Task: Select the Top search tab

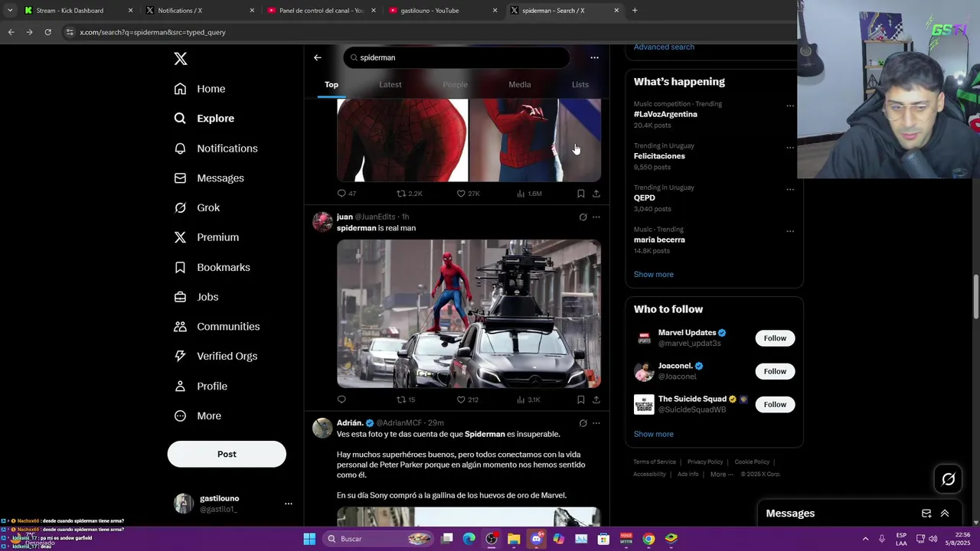Action: [x=332, y=84]
